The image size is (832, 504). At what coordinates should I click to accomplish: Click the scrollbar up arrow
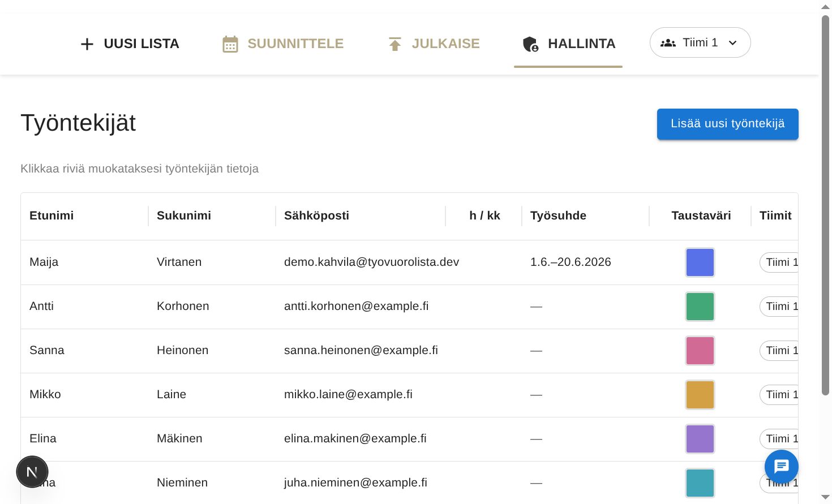pyautogui.click(x=825, y=7)
